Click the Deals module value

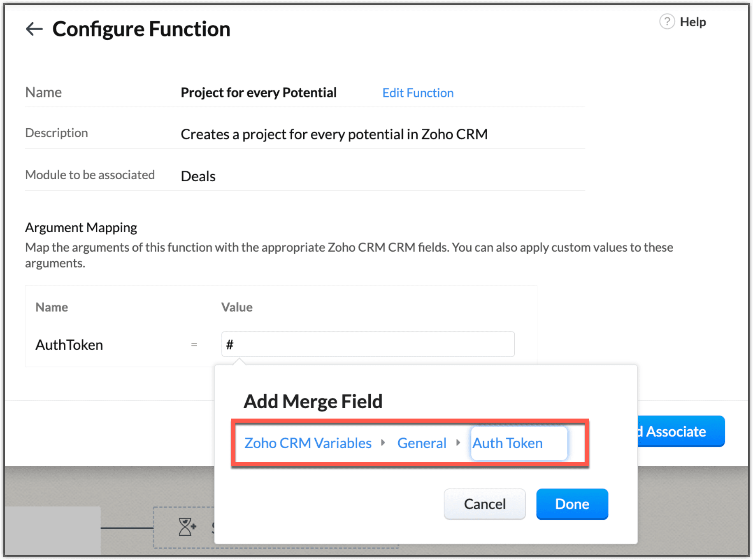198,176
